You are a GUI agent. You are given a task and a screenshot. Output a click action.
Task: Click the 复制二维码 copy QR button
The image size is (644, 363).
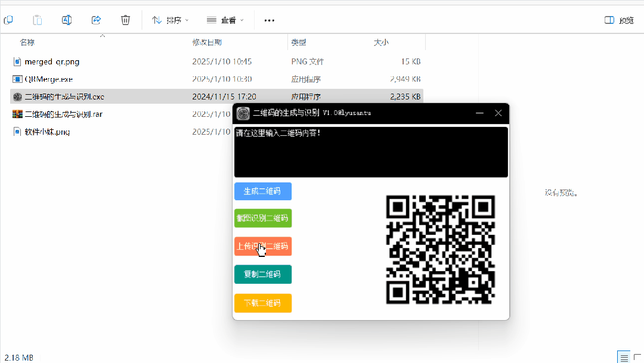(x=262, y=274)
